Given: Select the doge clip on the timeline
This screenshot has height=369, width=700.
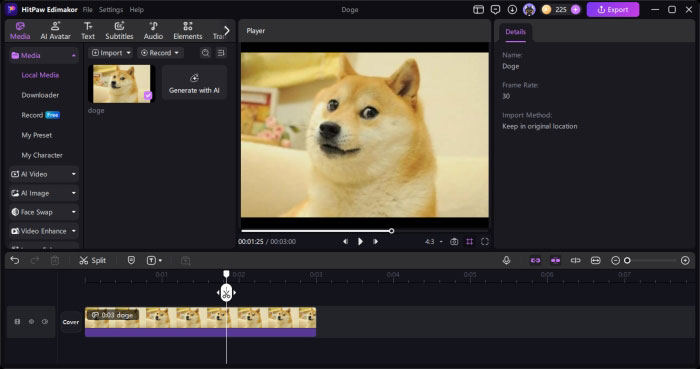Looking at the screenshot, I should [x=200, y=322].
